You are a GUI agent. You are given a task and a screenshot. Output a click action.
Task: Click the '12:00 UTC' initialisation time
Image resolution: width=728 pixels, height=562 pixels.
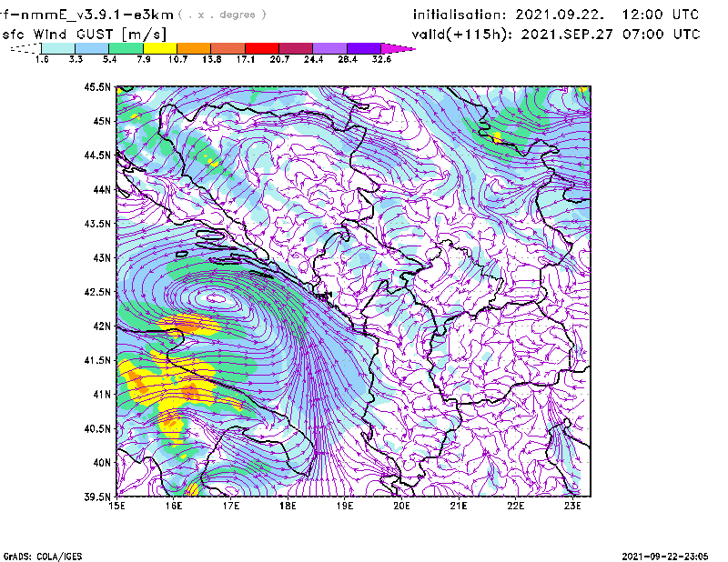click(x=661, y=15)
